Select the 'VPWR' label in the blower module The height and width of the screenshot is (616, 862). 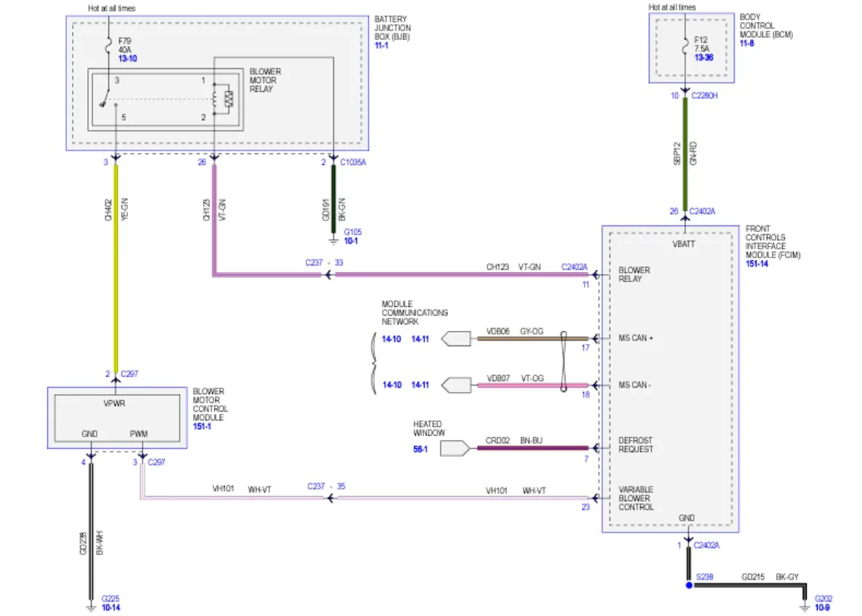click(x=114, y=404)
